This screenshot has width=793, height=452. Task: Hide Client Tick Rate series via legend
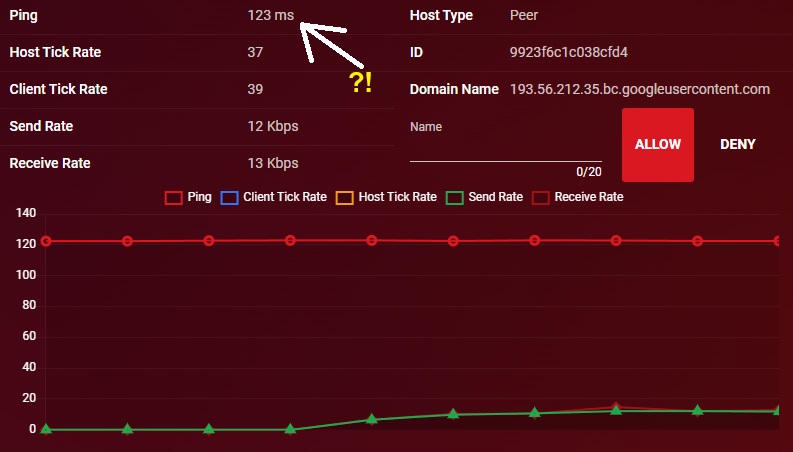(275, 197)
